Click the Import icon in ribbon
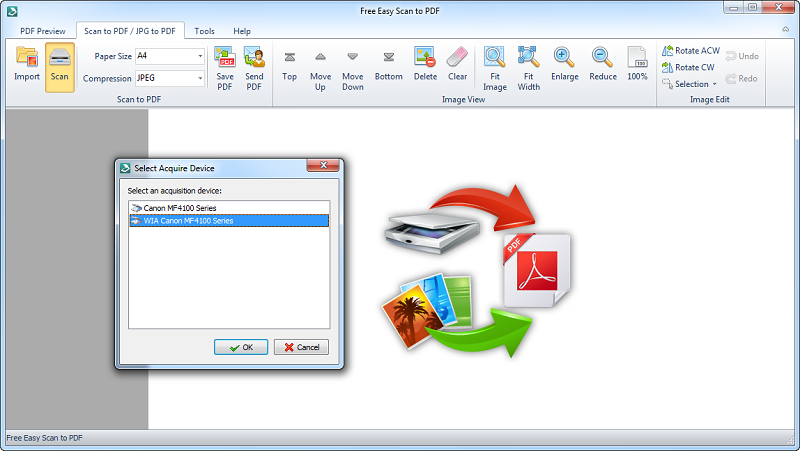Image resolution: width=800 pixels, height=451 pixels. (x=26, y=65)
